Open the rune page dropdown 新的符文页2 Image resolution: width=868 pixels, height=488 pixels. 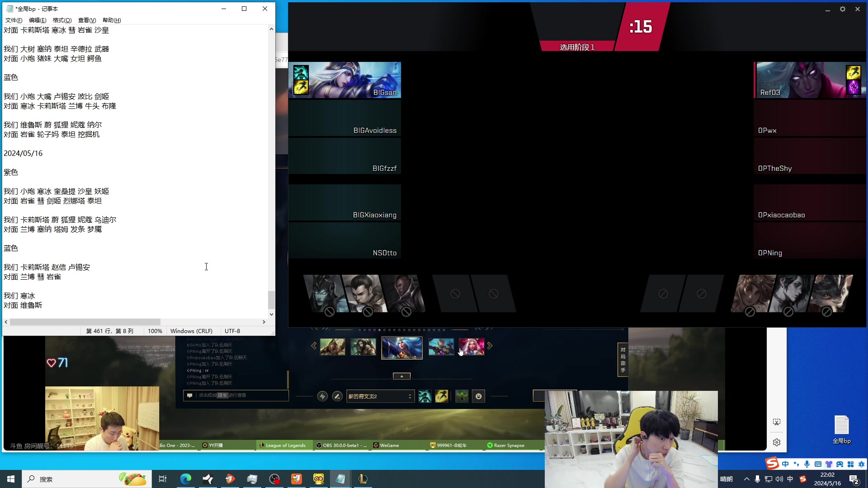click(x=380, y=396)
